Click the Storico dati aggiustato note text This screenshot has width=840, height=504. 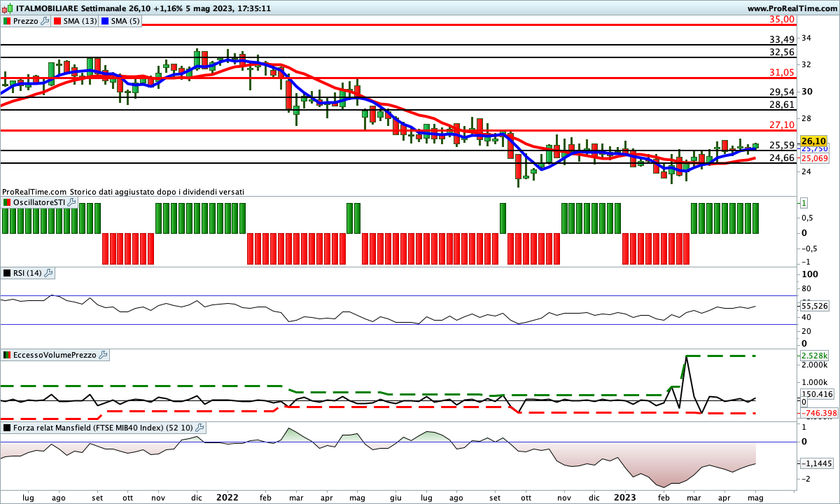click(157, 191)
